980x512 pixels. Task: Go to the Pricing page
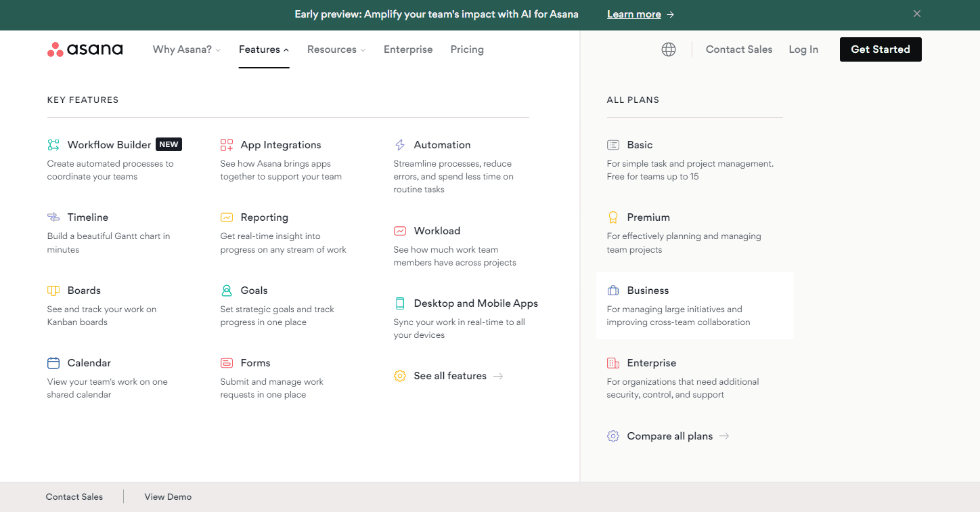click(x=467, y=49)
